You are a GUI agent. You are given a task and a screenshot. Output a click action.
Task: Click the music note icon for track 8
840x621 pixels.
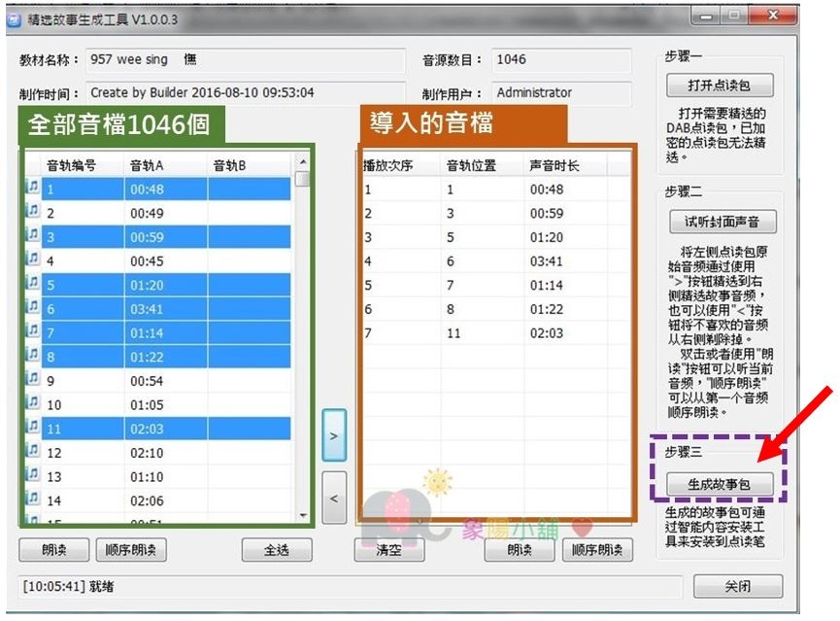coord(33,355)
